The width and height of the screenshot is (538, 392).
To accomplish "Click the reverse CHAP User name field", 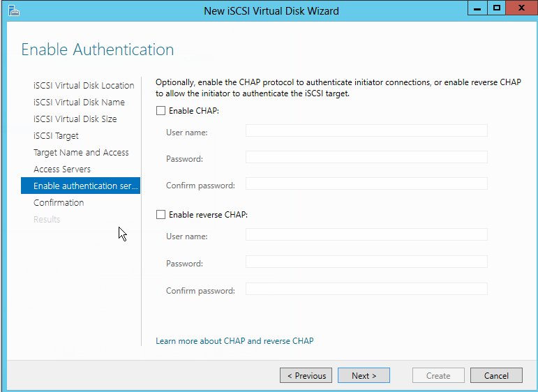I will tap(366, 236).
